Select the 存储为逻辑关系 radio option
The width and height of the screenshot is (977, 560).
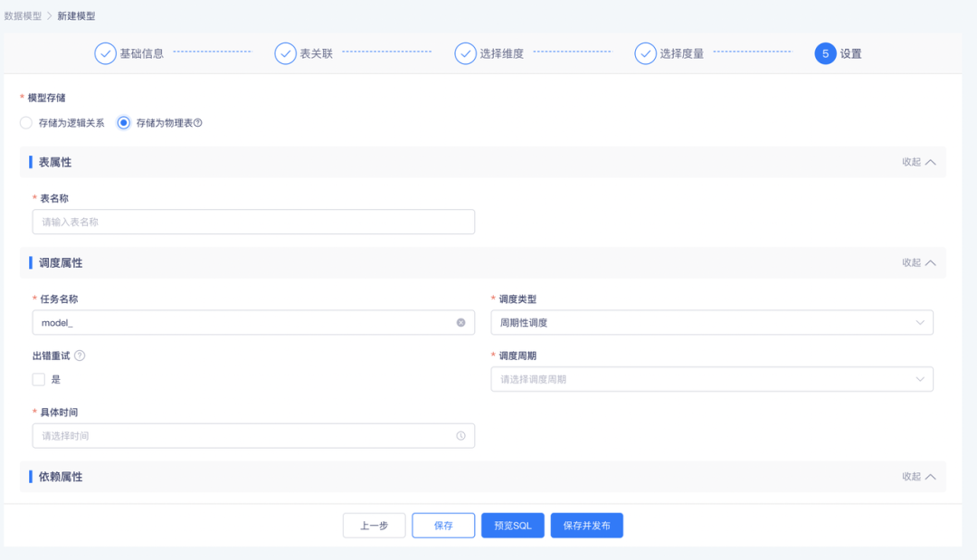(x=26, y=123)
